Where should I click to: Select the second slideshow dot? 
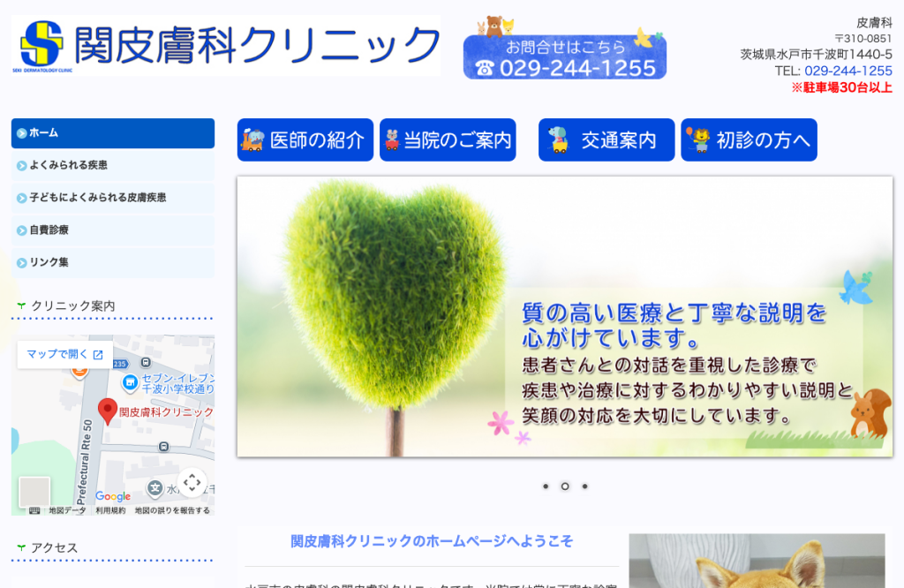(x=565, y=486)
